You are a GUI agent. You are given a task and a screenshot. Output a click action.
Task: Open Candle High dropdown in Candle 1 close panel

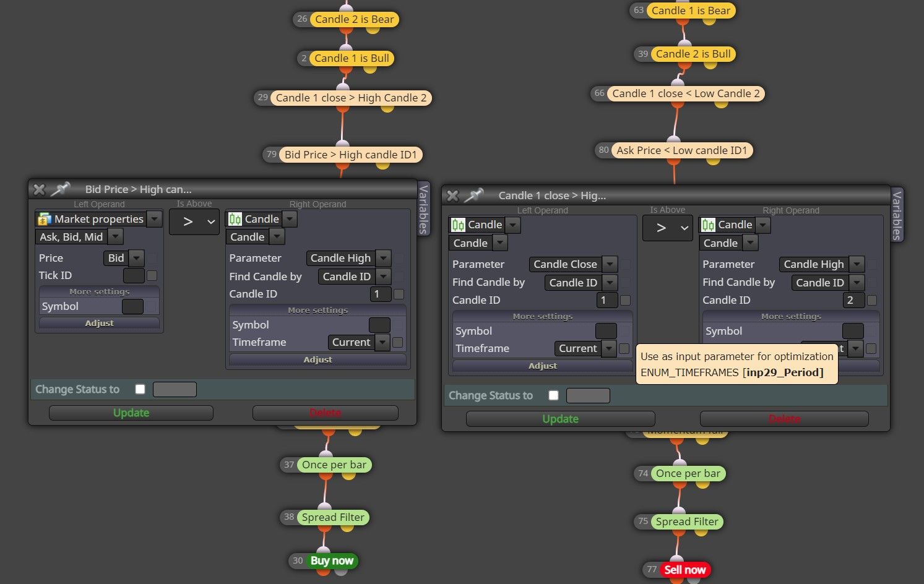857,264
